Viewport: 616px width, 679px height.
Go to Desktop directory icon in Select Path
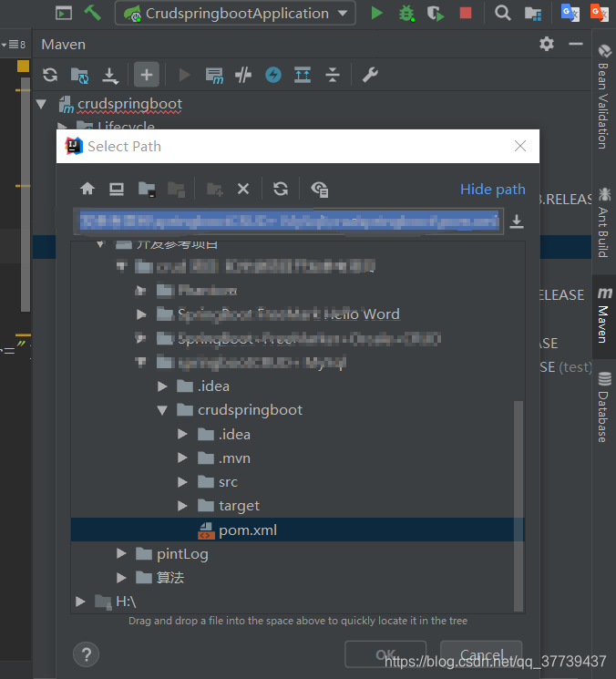[x=117, y=189]
